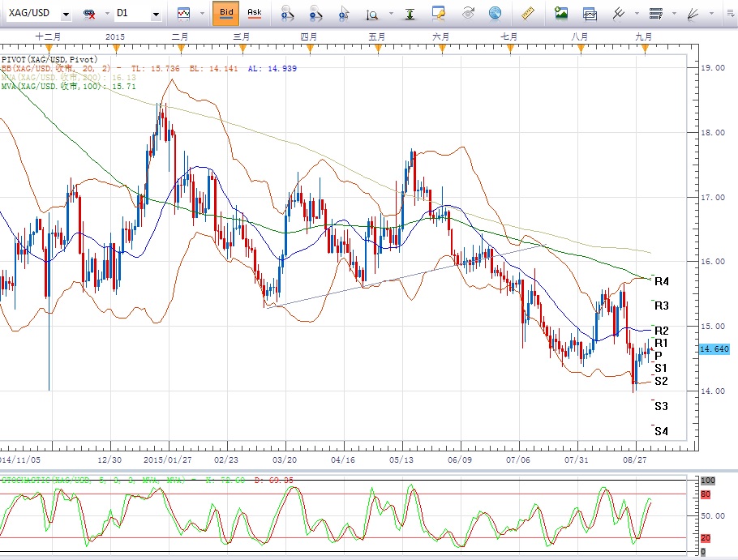The width and height of the screenshot is (738, 560).
Task: Click the orange September timeline marker
Action: click(645, 50)
